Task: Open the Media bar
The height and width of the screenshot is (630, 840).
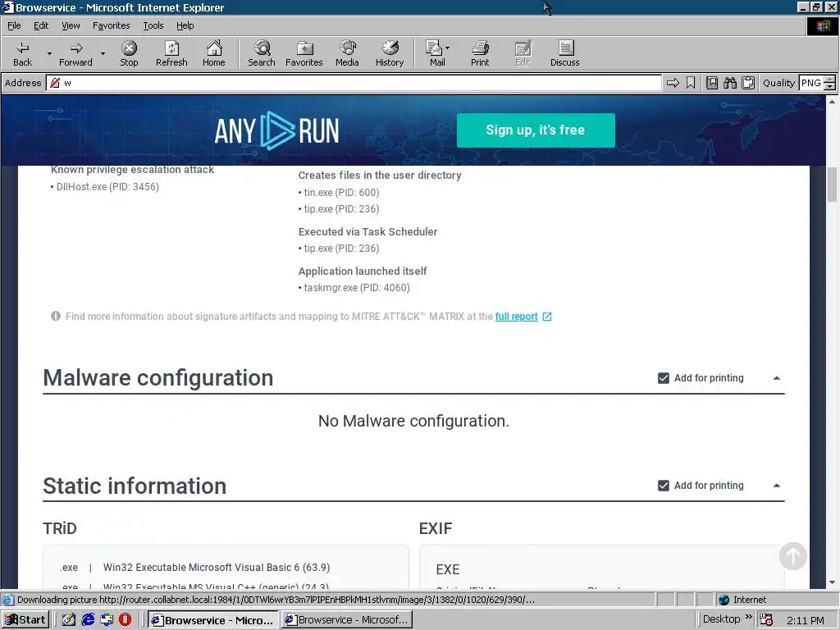Action: 347,53
